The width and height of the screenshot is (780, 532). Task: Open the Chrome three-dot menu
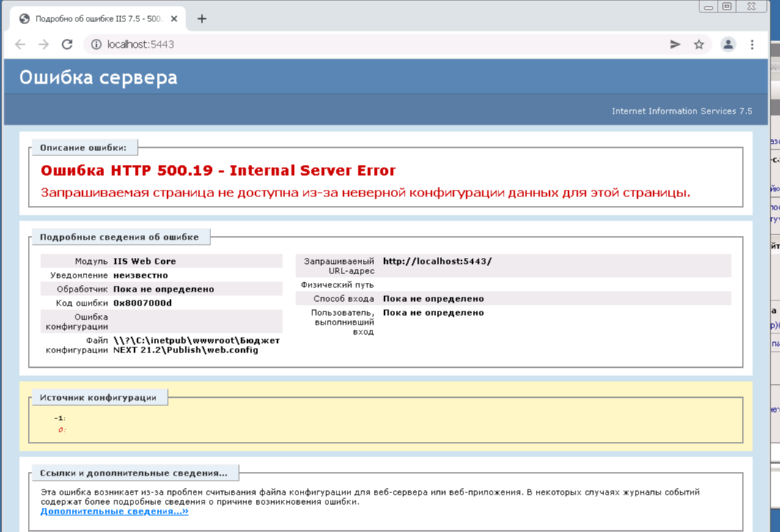coord(752,44)
